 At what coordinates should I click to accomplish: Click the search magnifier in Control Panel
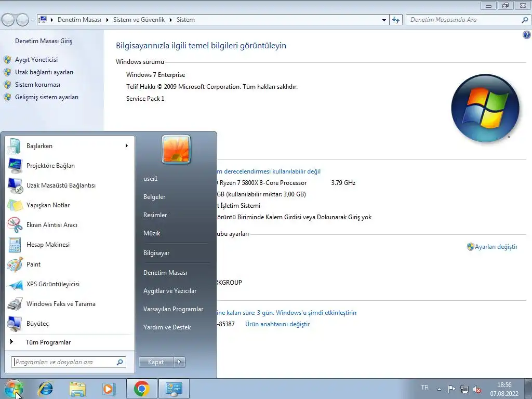[x=525, y=20]
